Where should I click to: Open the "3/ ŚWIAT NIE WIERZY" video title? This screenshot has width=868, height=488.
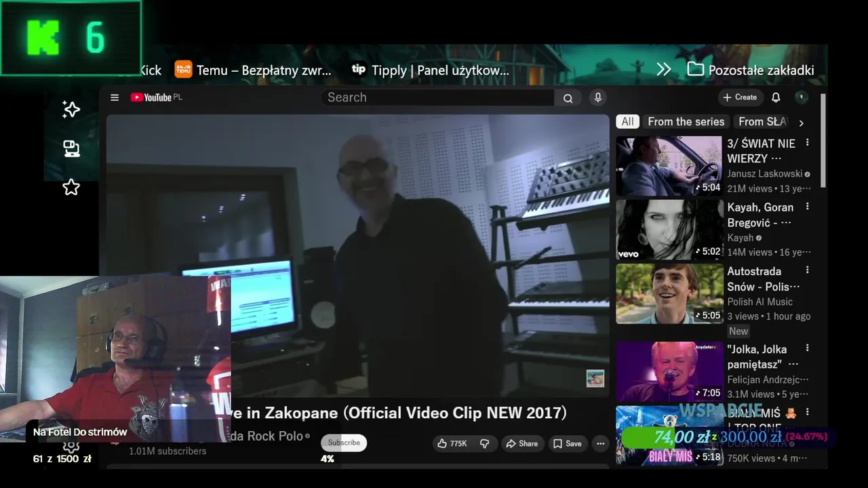pos(762,151)
